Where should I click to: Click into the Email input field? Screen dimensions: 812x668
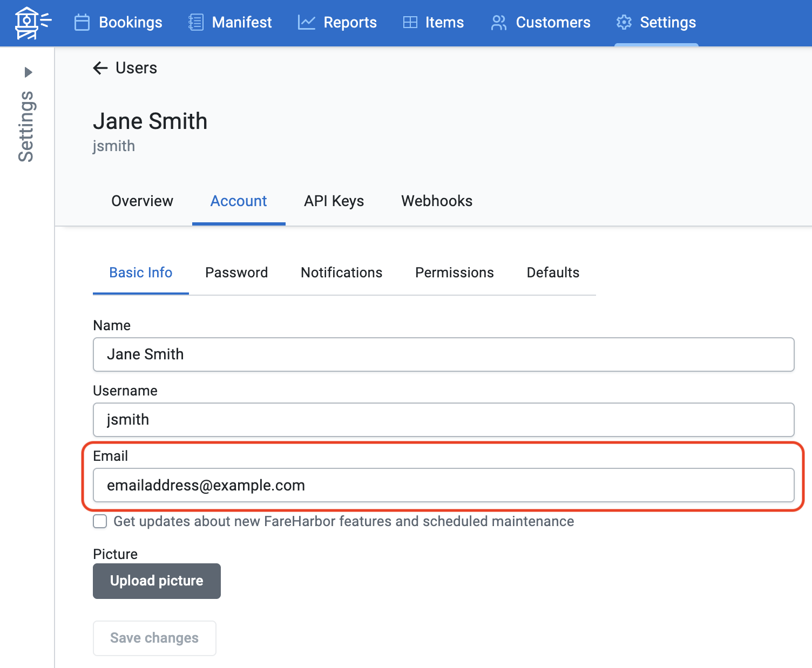point(443,485)
